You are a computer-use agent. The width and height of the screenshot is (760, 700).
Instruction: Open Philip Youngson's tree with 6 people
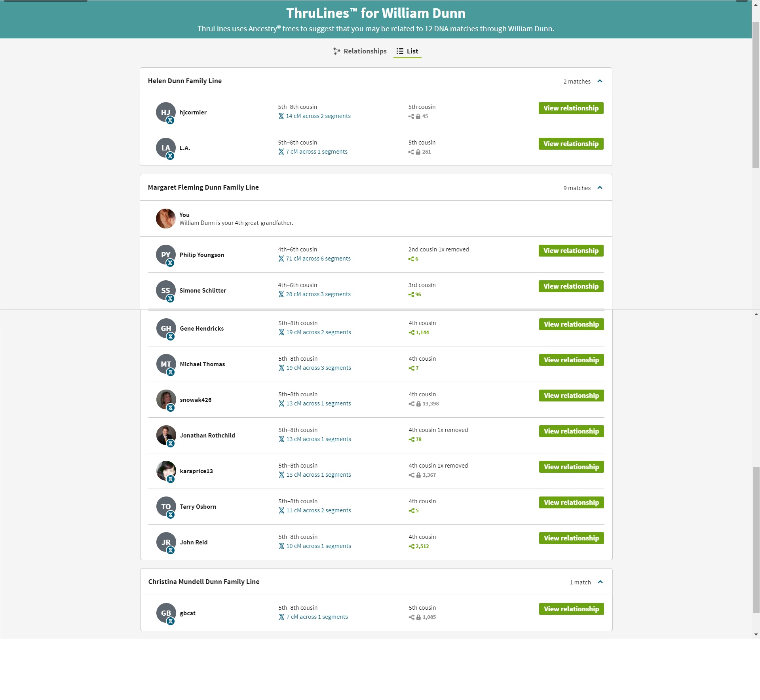click(413, 259)
